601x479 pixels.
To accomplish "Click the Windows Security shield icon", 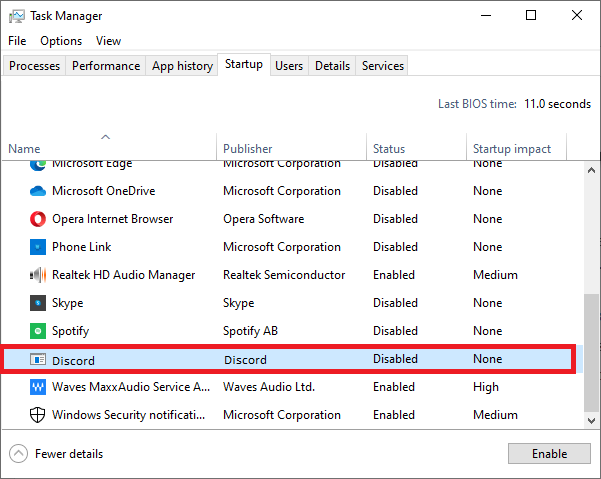I will pyautogui.click(x=38, y=415).
